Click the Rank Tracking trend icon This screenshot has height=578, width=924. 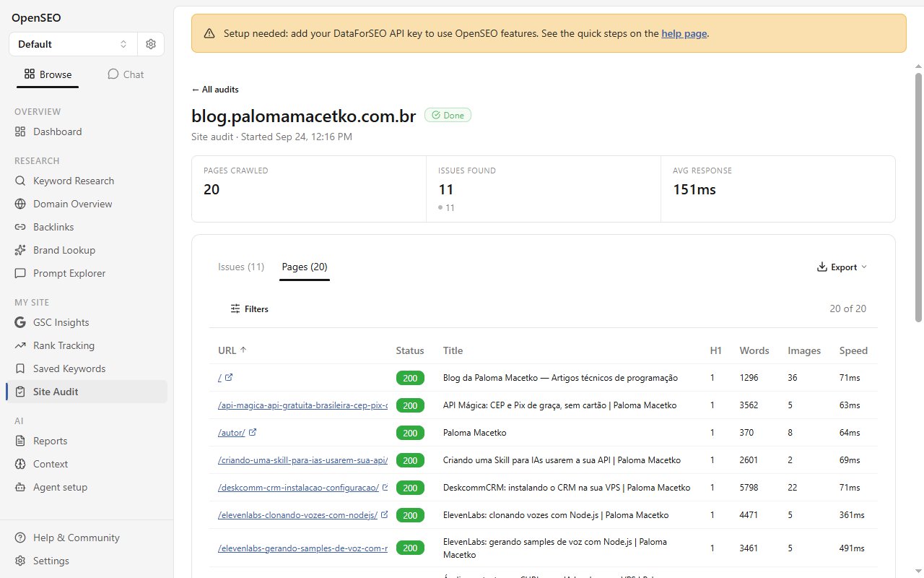point(20,345)
